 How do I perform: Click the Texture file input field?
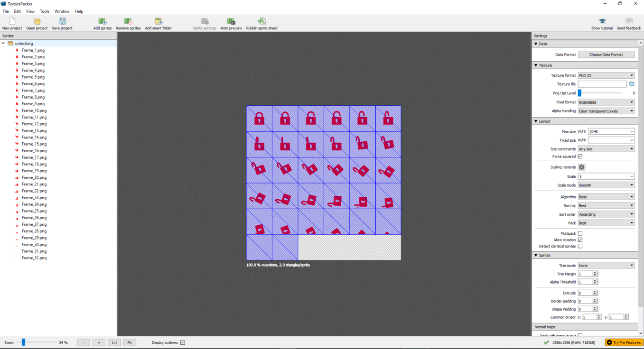[602, 84]
